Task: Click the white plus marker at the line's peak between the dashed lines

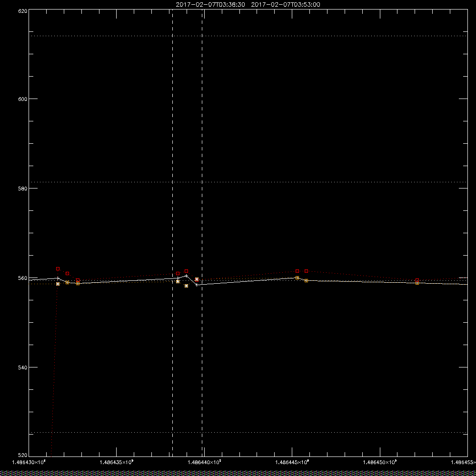Action: pyautogui.click(x=187, y=276)
